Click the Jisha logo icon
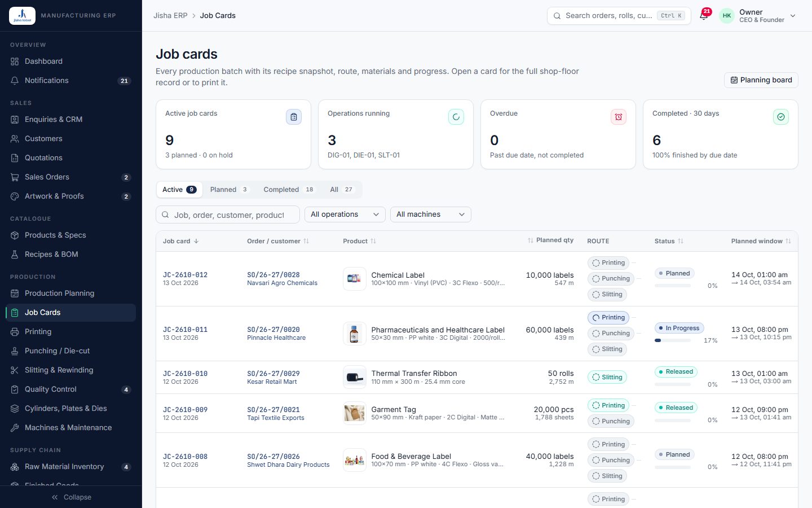This screenshot has width=812, height=508. coord(22,15)
